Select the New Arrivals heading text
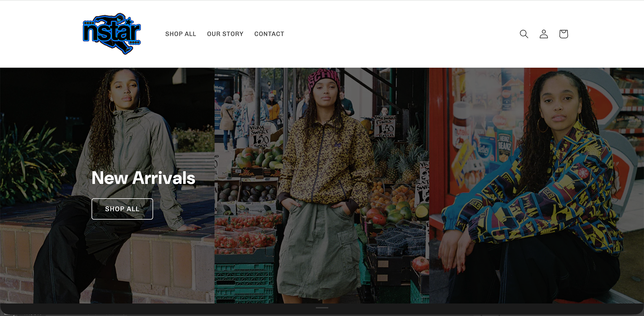The width and height of the screenshot is (644, 316). (x=143, y=178)
